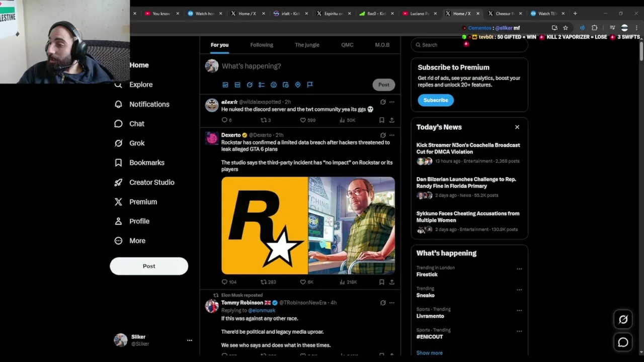Image resolution: width=644 pixels, height=362 pixels.
Task: Click the schedule post icon in composer
Action: [x=286, y=85]
